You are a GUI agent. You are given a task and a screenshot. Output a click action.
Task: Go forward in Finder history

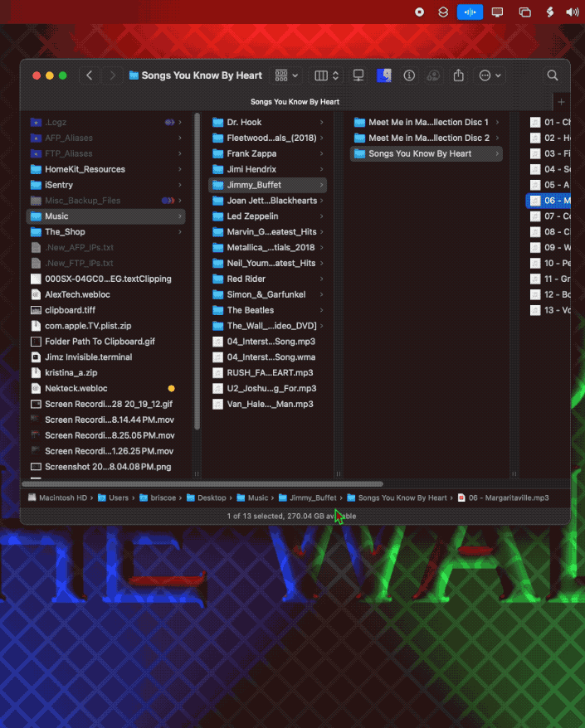[112, 75]
